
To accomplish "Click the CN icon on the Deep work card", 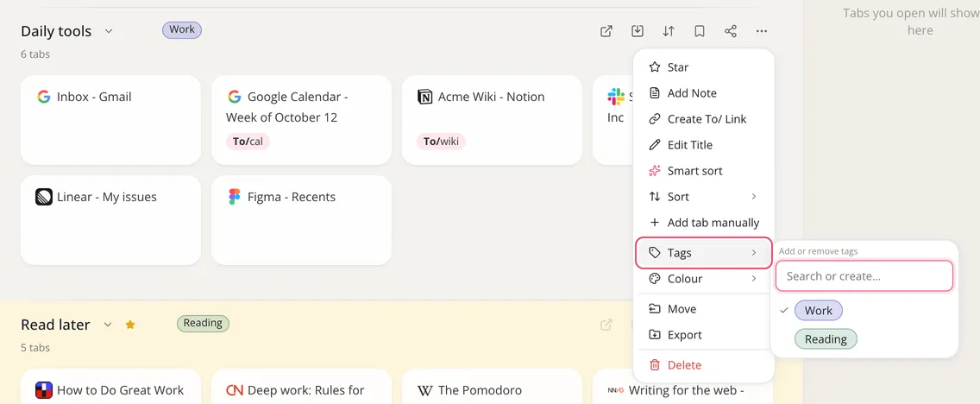I will coord(235,391).
